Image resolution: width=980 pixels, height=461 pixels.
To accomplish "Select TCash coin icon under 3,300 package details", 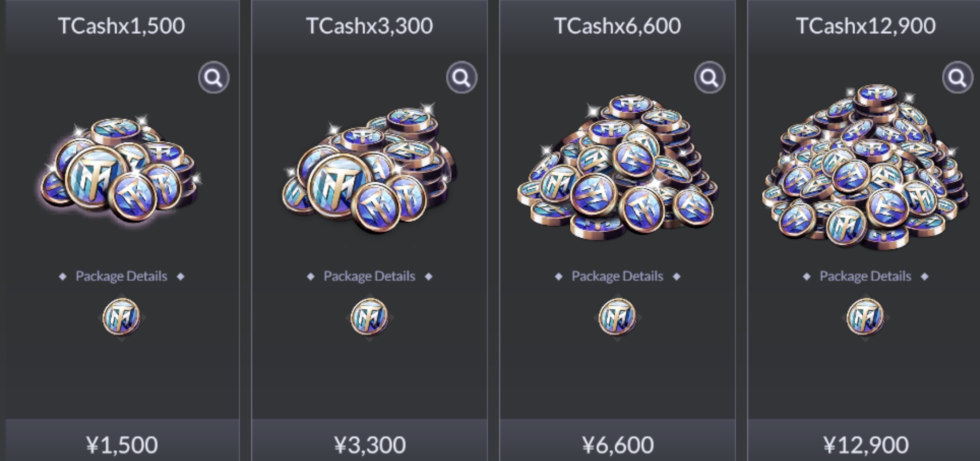I will click(369, 317).
